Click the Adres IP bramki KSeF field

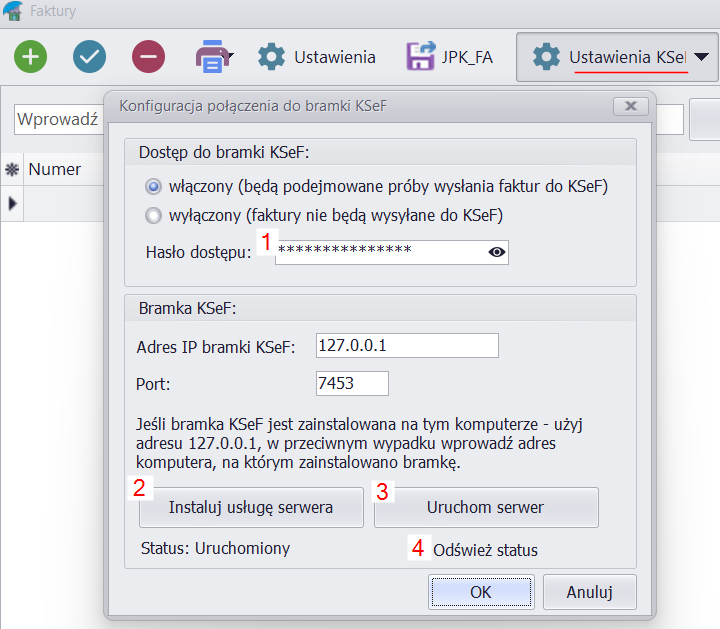(x=406, y=345)
